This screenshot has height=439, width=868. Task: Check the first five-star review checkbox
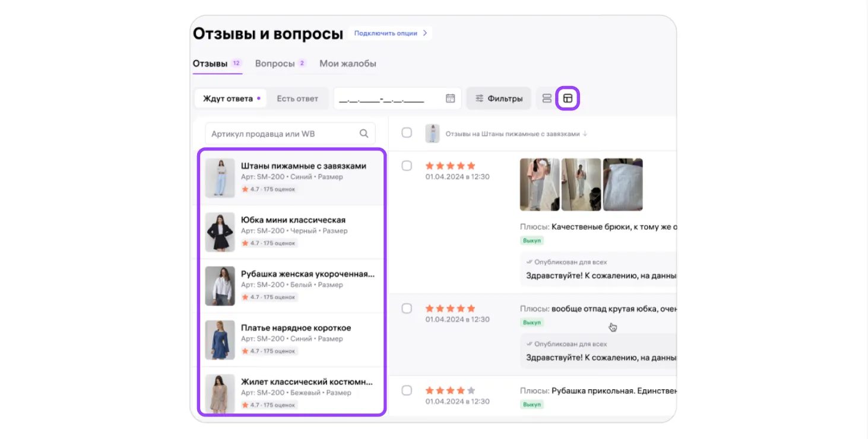407,166
